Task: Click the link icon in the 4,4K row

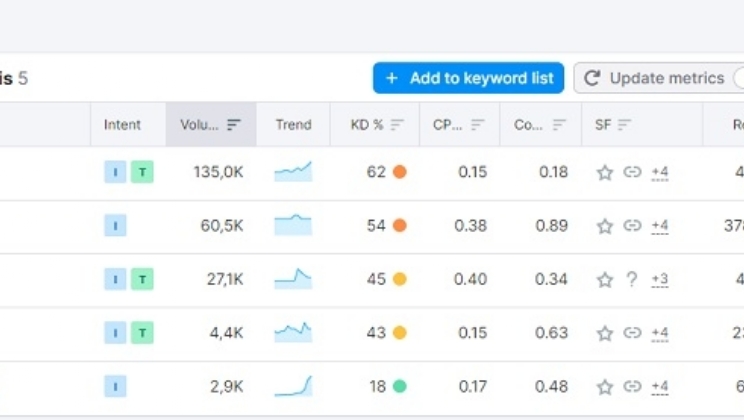Action: click(x=632, y=333)
